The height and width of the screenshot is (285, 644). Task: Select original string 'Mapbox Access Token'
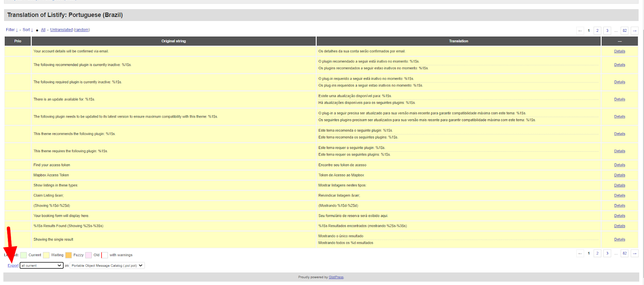(51, 175)
